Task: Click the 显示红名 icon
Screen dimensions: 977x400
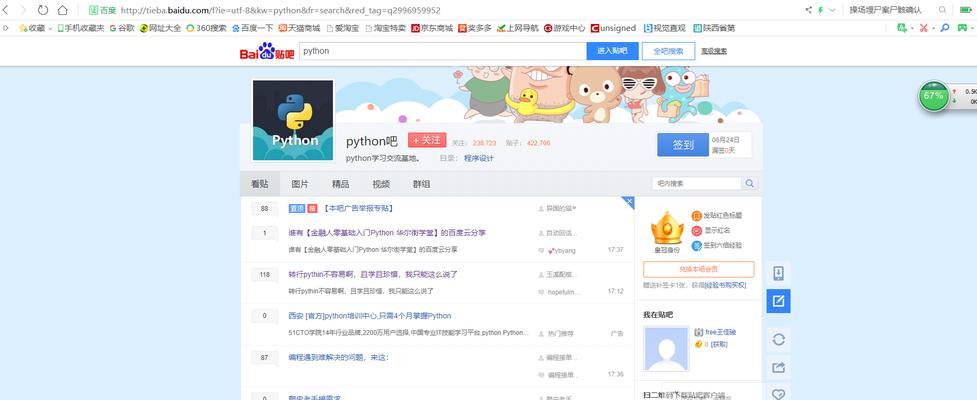Action: pyautogui.click(x=697, y=231)
